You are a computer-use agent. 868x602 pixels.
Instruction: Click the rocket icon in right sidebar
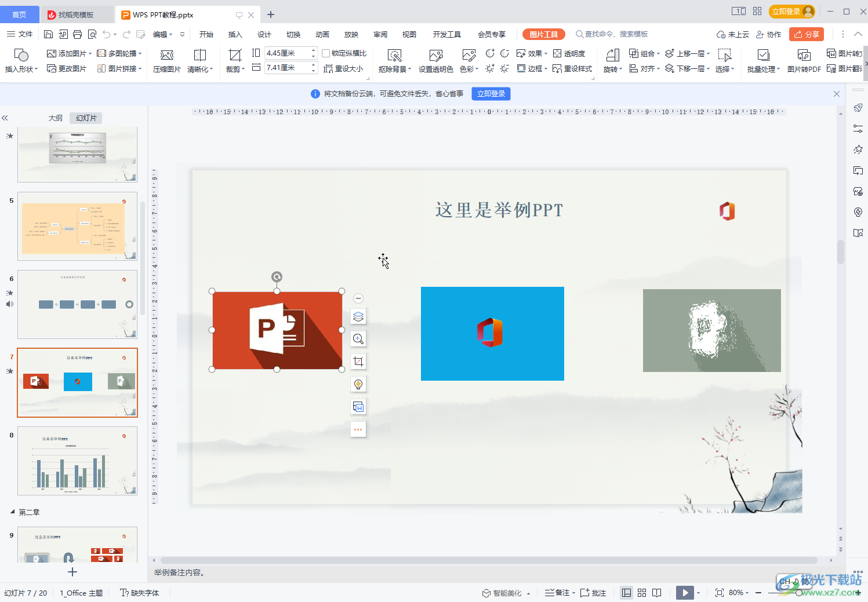(x=858, y=108)
